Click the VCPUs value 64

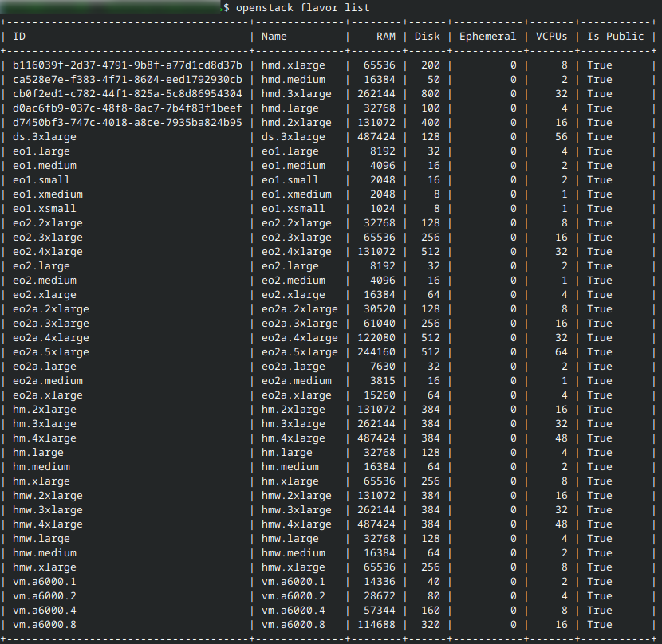point(561,352)
